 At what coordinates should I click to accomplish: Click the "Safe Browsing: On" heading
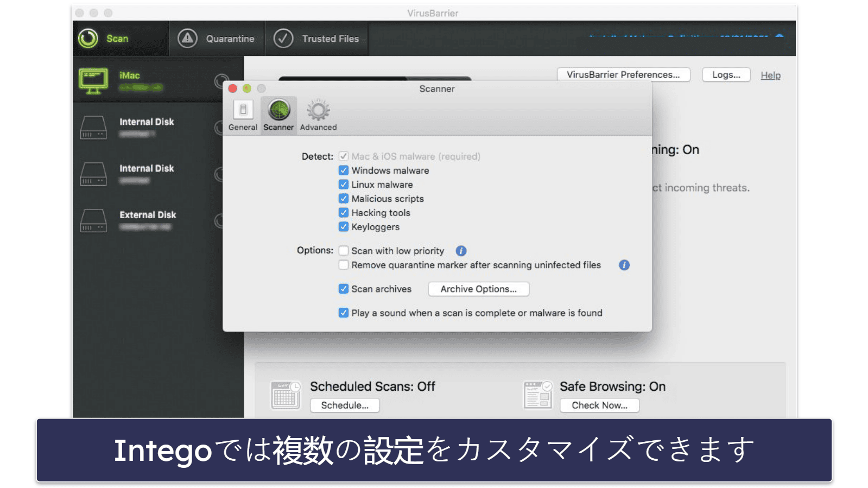click(x=612, y=386)
